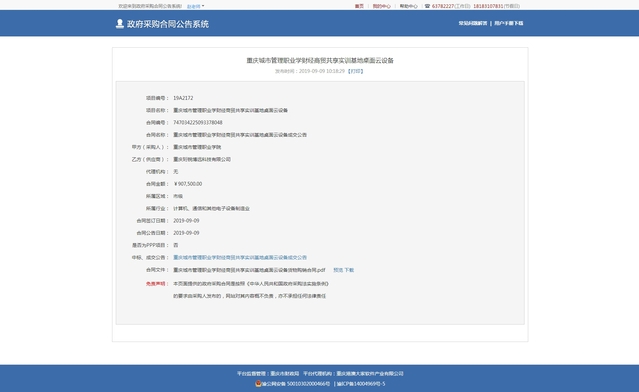Click the contract PDF filename text
Viewport: 639px width, 392px height.
click(249, 270)
